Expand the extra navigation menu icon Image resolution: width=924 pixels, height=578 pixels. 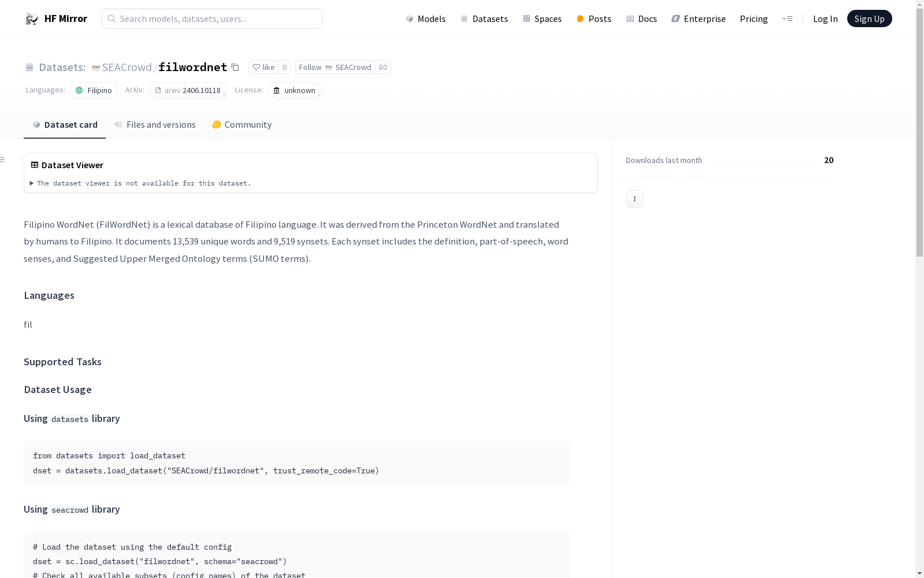[787, 18]
